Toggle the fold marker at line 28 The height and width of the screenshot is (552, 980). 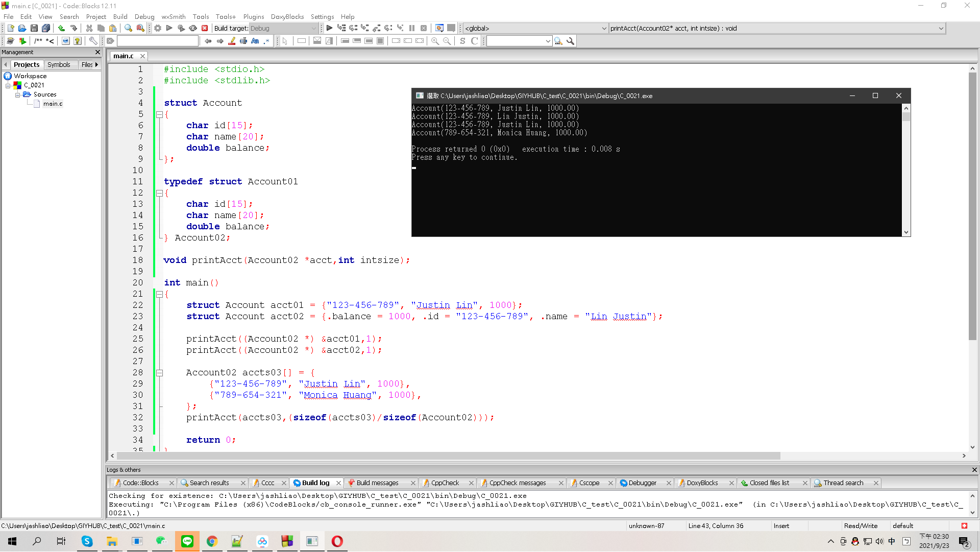(159, 373)
